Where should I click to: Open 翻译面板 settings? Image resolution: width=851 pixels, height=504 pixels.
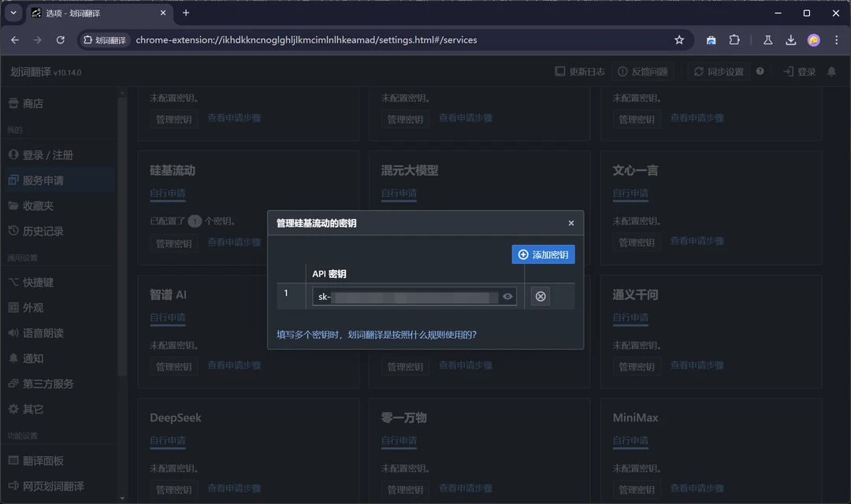pyautogui.click(x=58, y=461)
